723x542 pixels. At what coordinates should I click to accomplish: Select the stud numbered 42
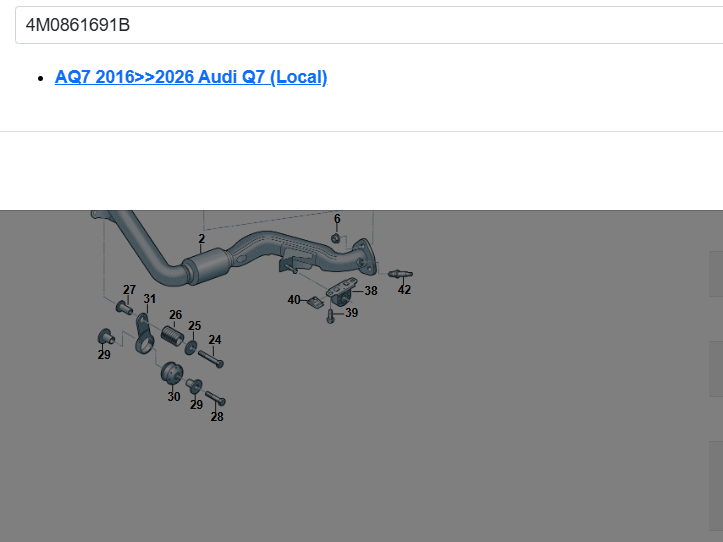point(400,274)
